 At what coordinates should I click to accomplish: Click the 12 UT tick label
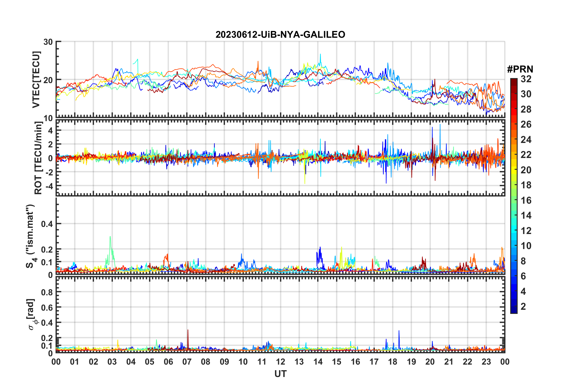point(280,362)
